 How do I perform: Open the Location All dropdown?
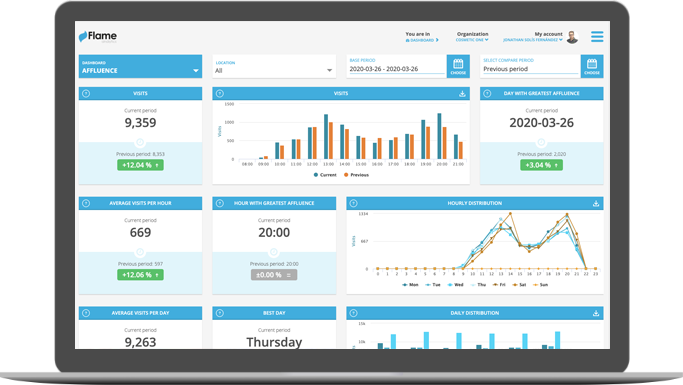pos(274,67)
